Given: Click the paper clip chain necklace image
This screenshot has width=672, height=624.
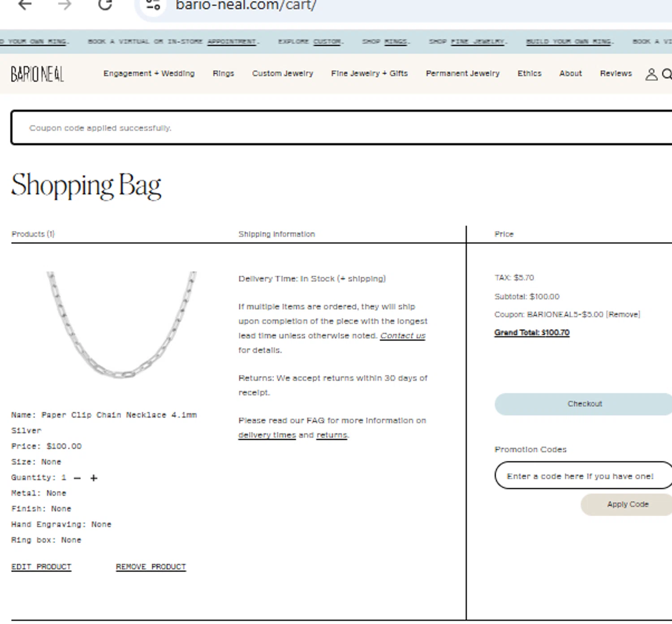Looking at the screenshot, I should [122, 325].
